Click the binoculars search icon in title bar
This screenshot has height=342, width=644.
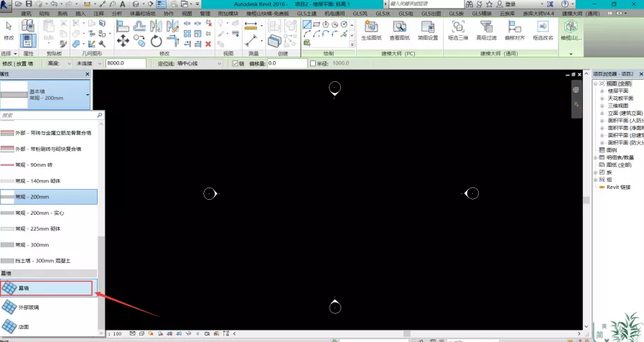470,4
